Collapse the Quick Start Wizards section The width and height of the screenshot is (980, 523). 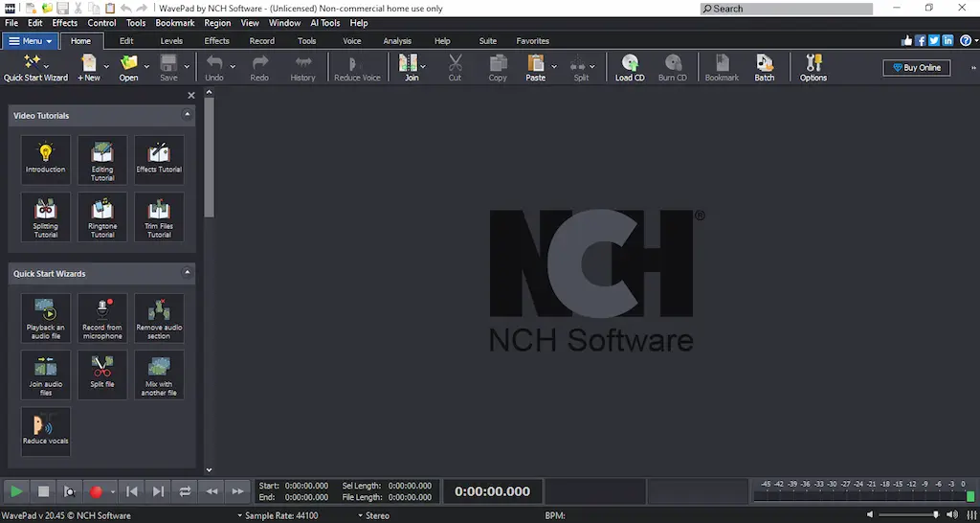click(187, 273)
